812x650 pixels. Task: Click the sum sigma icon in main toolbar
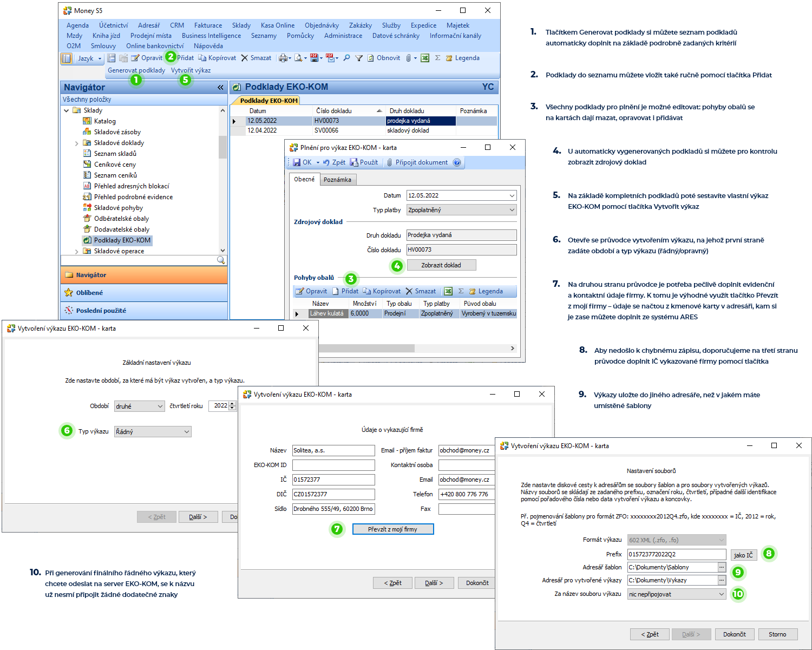tap(437, 58)
